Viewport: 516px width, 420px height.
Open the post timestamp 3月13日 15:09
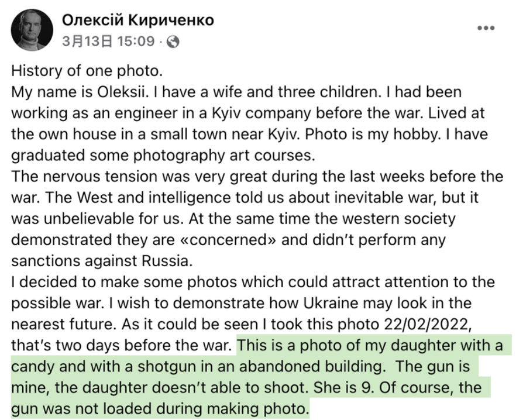[x=108, y=41]
